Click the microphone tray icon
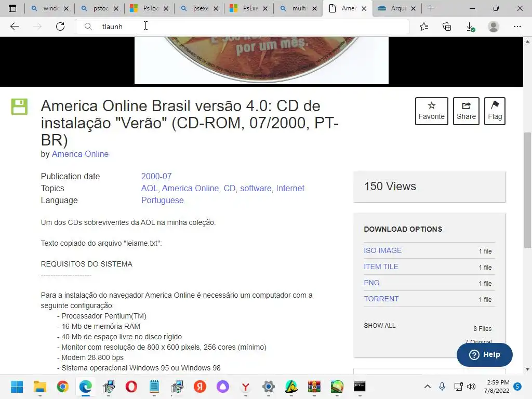The image size is (532, 399). click(x=442, y=387)
